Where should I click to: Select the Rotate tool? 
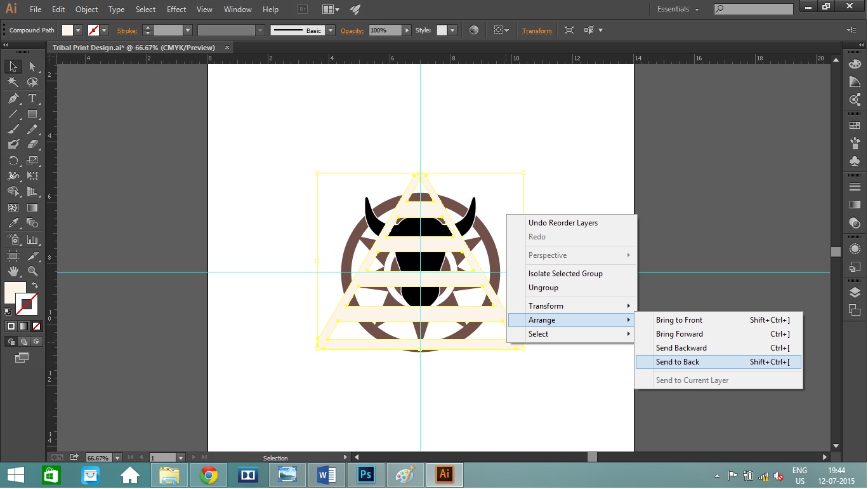pyautogui.click(x=13, y=161)
